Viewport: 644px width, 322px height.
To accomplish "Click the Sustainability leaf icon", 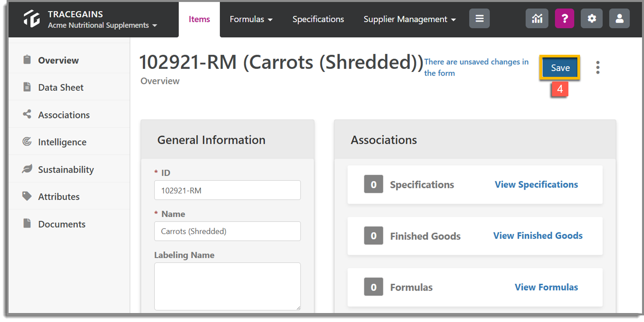I will [27, 169].
